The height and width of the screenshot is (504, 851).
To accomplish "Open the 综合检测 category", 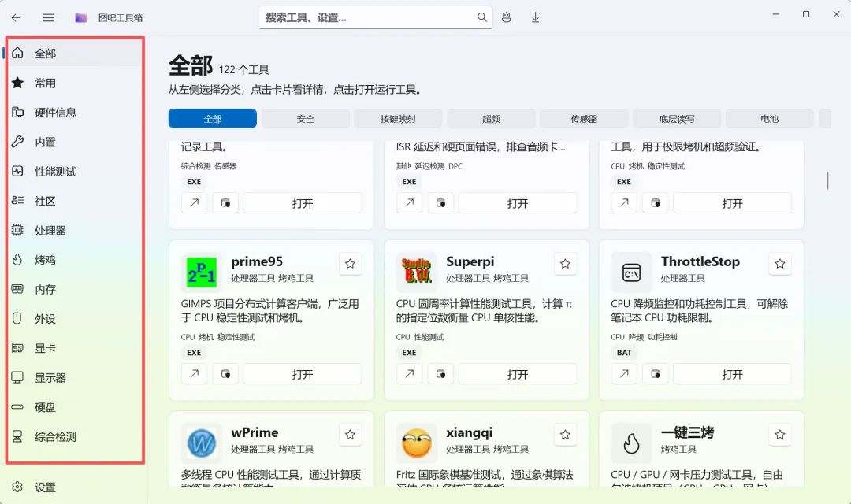I will (74, 437).
